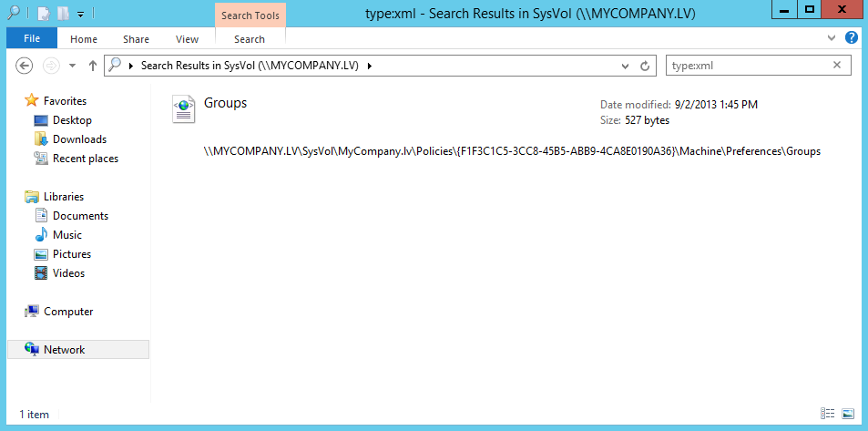Go up one folder level
The height and width of the screenshot is (431, 868).
pos(92,66)
